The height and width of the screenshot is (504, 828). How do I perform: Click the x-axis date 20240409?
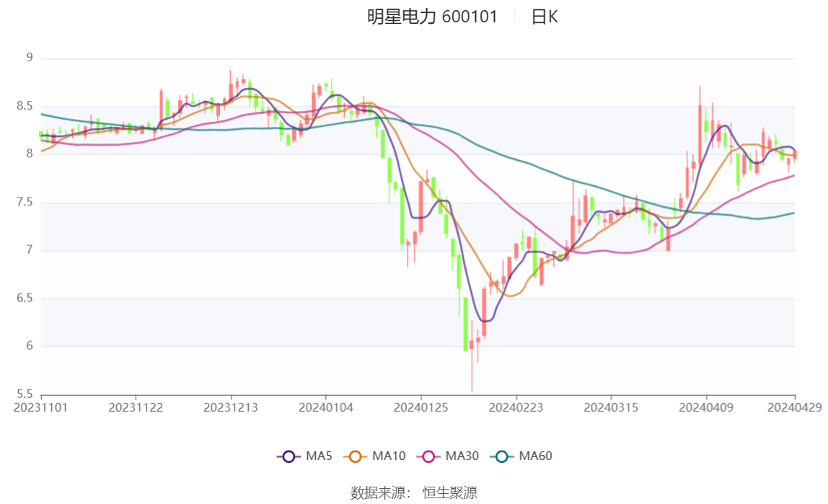pos(706,408)
